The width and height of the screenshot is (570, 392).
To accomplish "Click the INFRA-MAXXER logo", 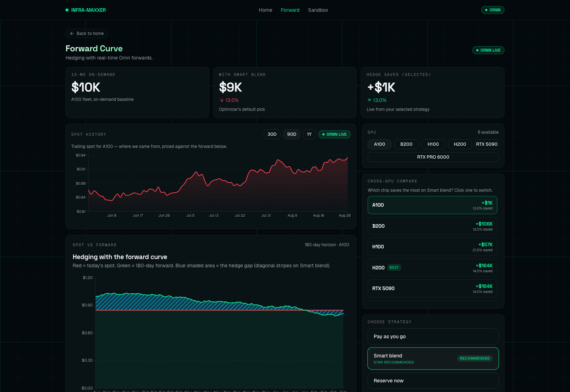I will tap(85, 10).
